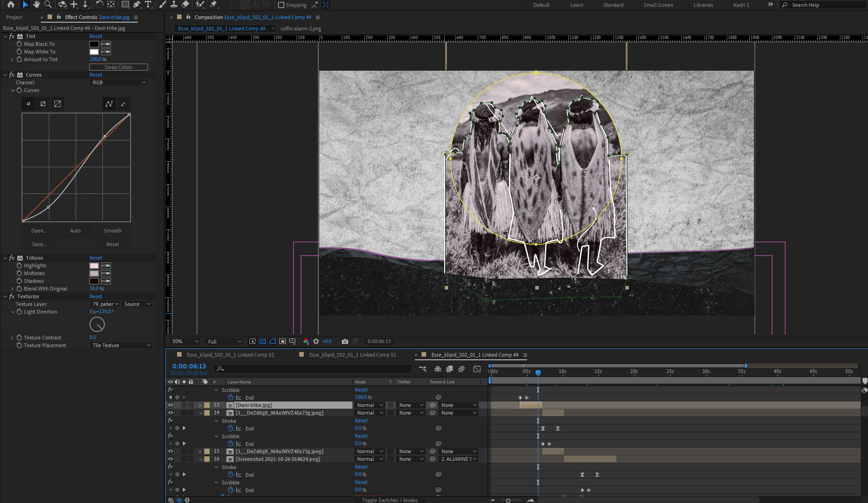868x503 pixels.
Task: Toggle the transparency grid in viewer
Action: [263, 341]
